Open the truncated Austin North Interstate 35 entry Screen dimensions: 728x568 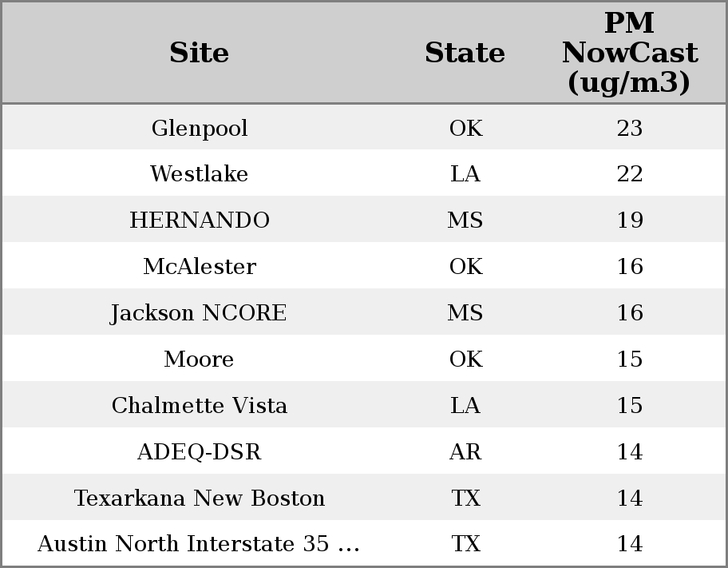(199, 544)
